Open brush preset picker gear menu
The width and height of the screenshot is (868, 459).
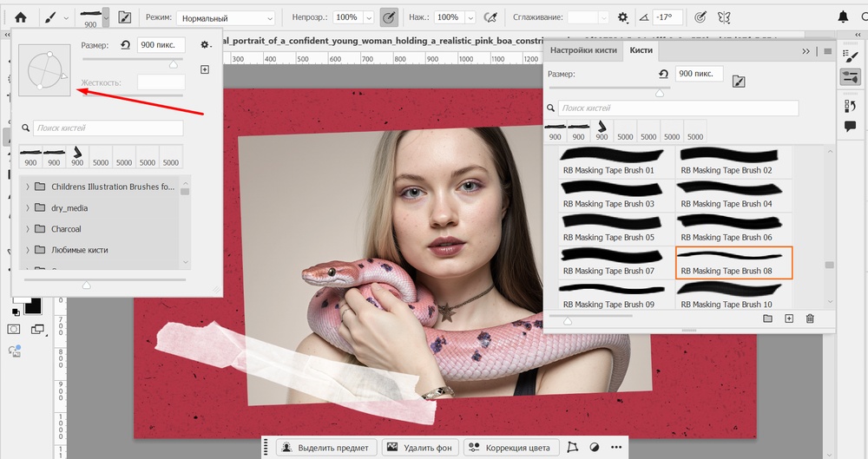pos(206,44)
